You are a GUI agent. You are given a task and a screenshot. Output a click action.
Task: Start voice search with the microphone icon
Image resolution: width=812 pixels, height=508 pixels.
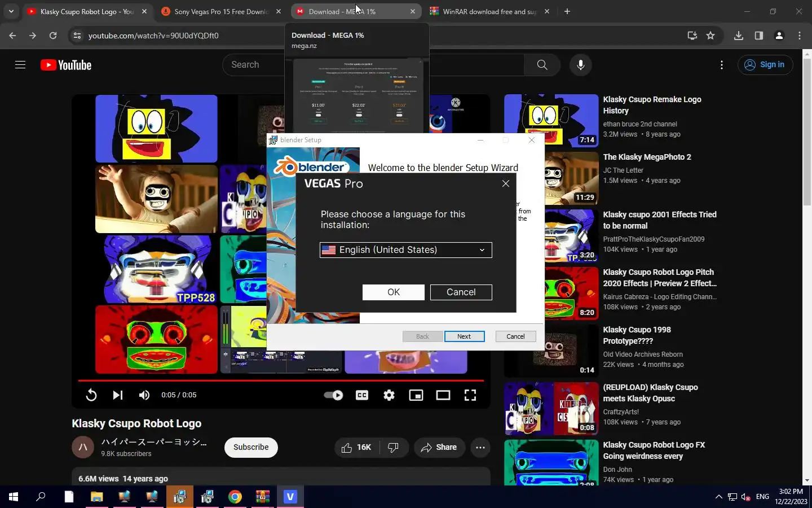(x=580, y=65)
